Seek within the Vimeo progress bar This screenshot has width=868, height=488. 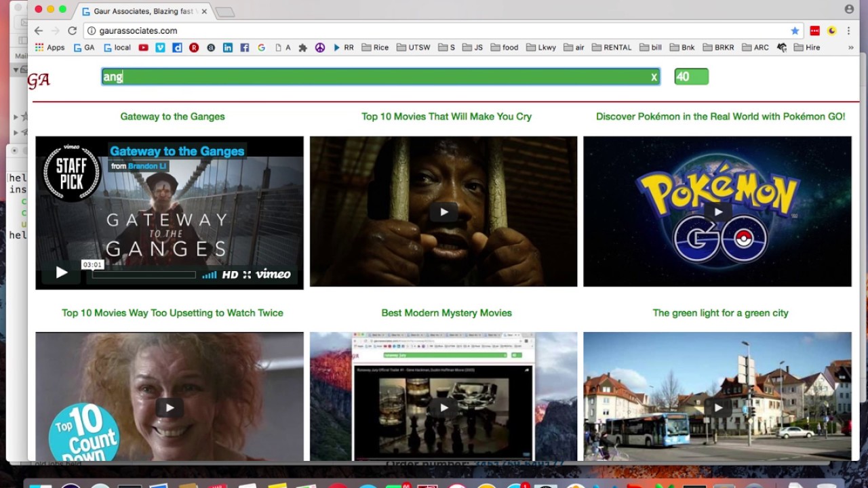click(144, 274)
